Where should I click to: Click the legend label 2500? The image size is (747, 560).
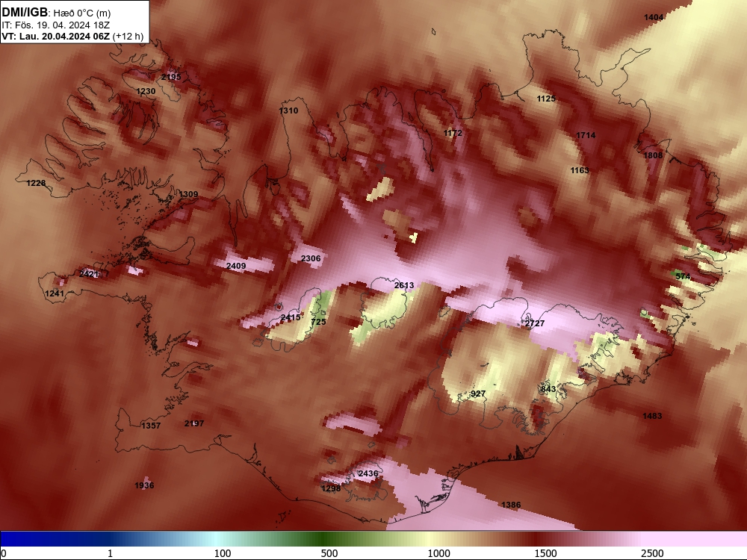(652, 553)
